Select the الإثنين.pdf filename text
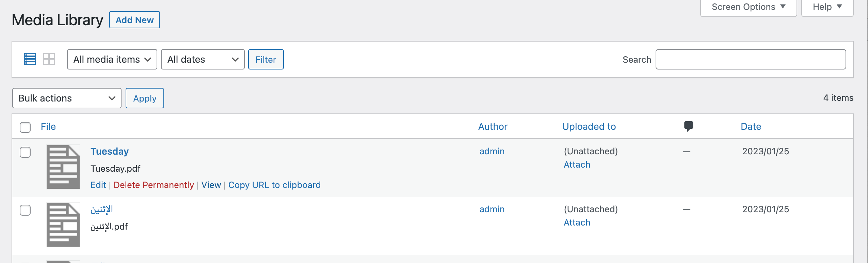This screenshot has width=868, height=263. coord(109,227)
